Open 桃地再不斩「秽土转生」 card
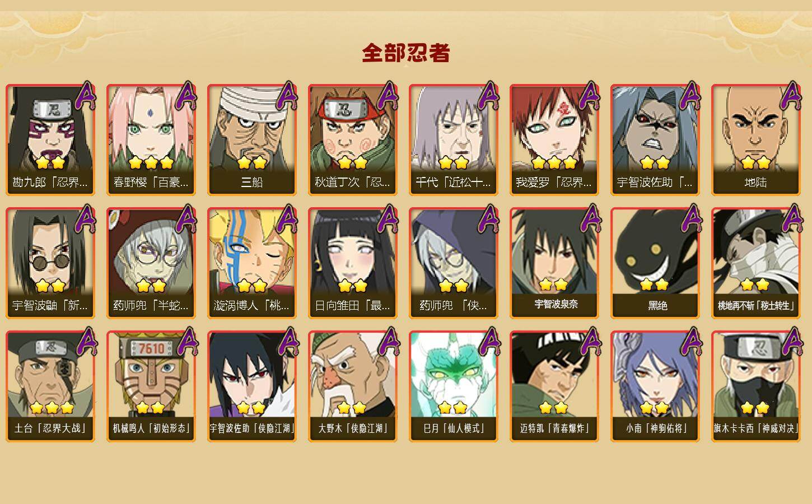This screenshot has width=812, height=504. tap(756, 263)
